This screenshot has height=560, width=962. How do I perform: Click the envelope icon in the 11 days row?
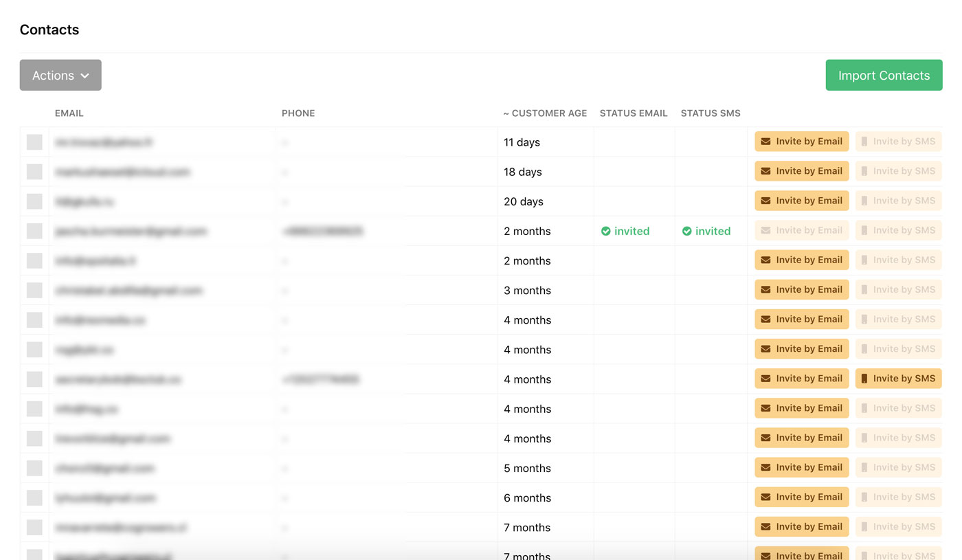pos(765,142)
